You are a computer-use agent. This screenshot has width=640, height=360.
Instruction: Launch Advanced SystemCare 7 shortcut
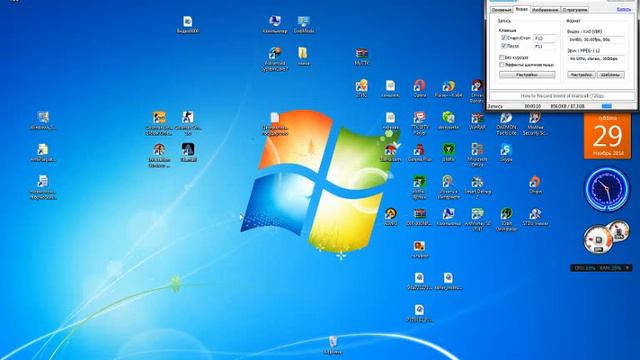[x=275, y=59]
